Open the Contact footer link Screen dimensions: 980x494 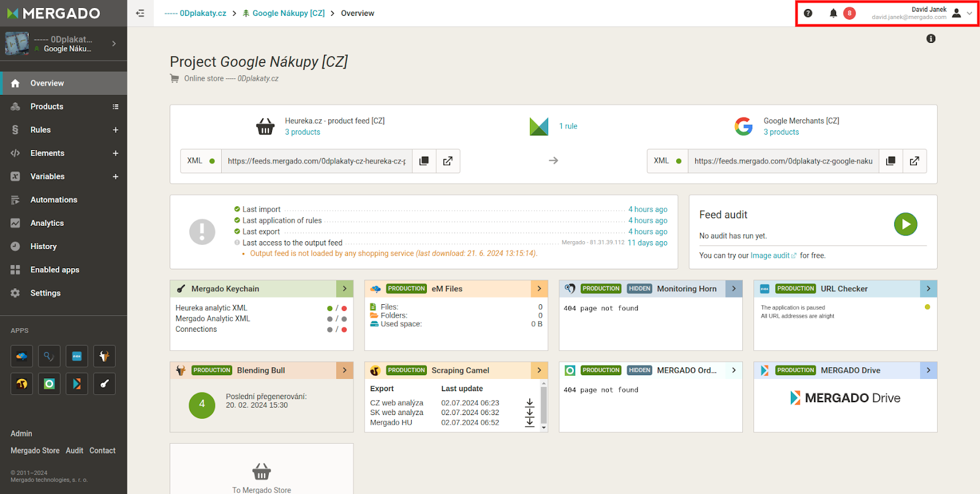pyautogui.click(x=102, y=451)
